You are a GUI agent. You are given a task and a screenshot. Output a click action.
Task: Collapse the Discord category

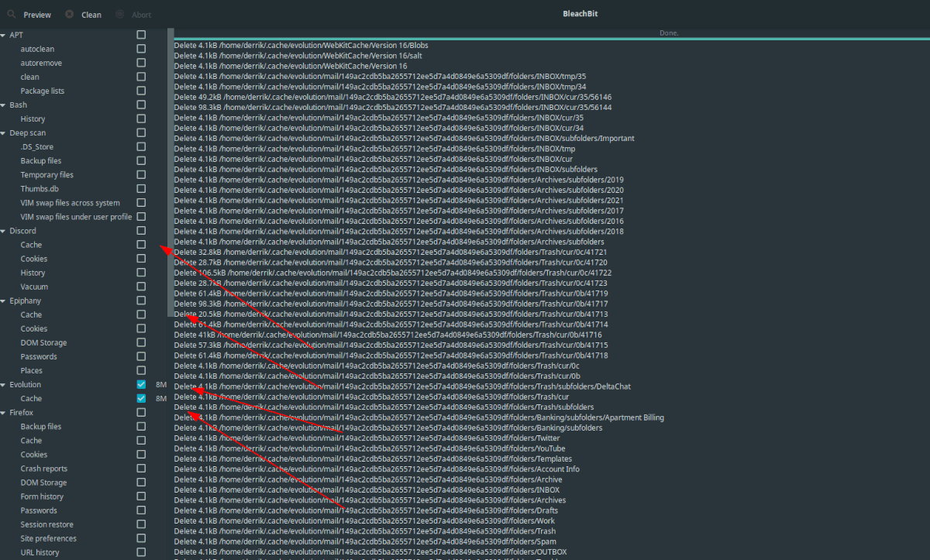[x=3, y=231]
